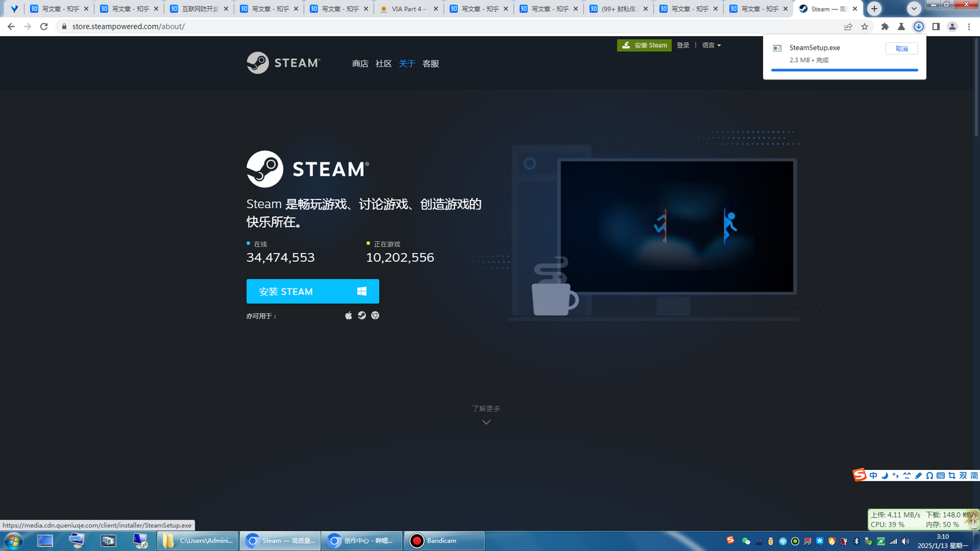Open the 商店 store menu item
The width and height of the screenshot is (980, 551).
pyautogui.click(x=360, y=63)
